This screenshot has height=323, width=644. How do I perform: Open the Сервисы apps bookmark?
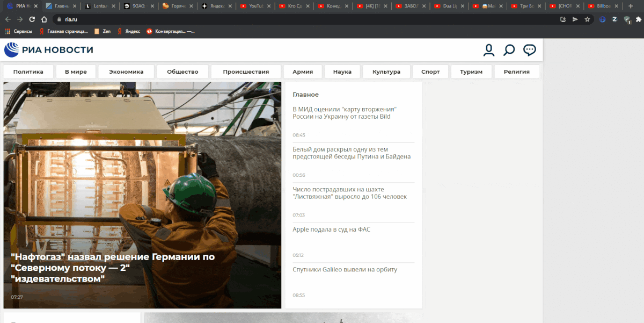[x=19, y=31]
